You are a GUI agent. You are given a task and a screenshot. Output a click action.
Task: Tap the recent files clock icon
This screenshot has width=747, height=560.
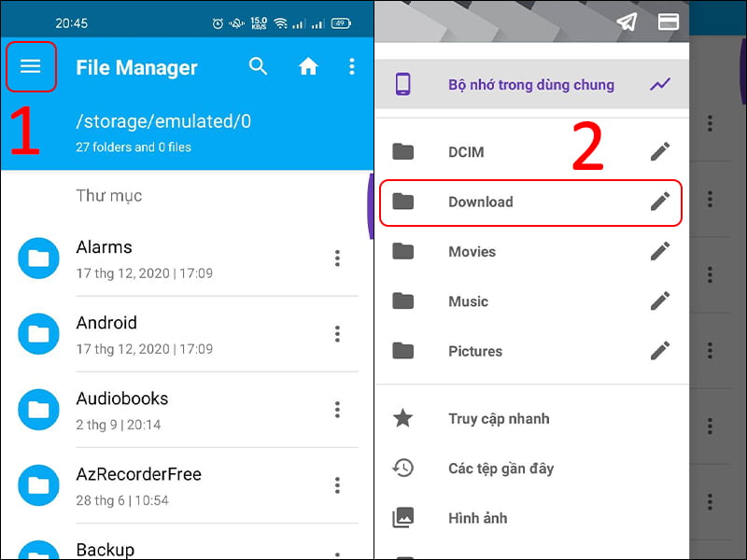403,469
